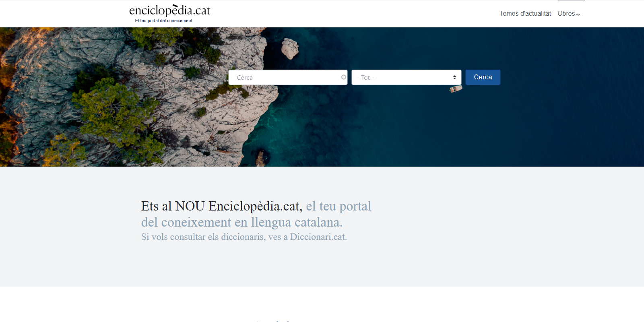This screenshot has height=322, width=644.
Task: Open the '- Tot -' category selector
Action: click(x=407, y=77)
